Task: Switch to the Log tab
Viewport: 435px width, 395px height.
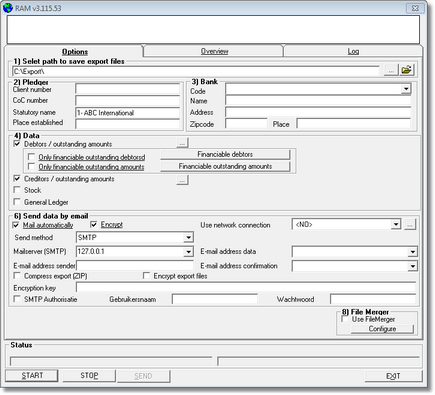Action: (353, 51)
